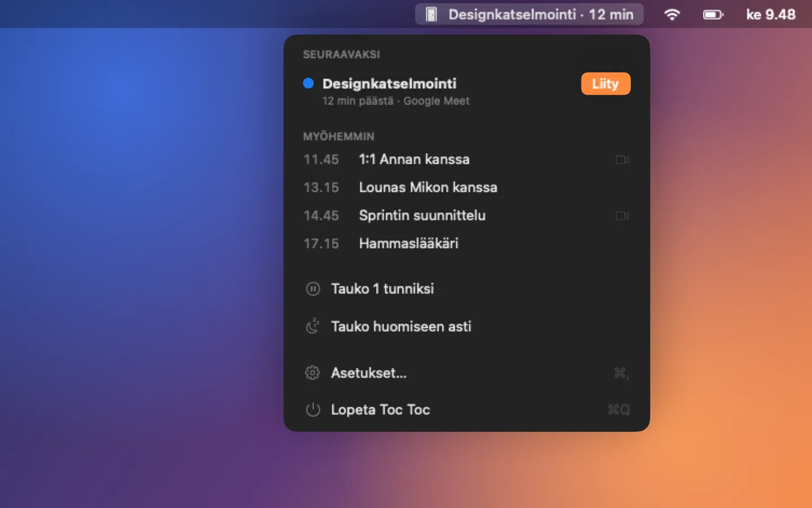
Task: Click the video icon on 1:1 Annan kanssa
Action: (x=623, y=160)
